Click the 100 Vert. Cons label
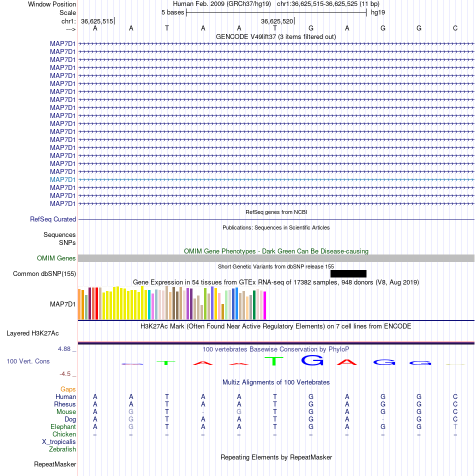This screenshot has height=476, width=475. tap(28, 361)
